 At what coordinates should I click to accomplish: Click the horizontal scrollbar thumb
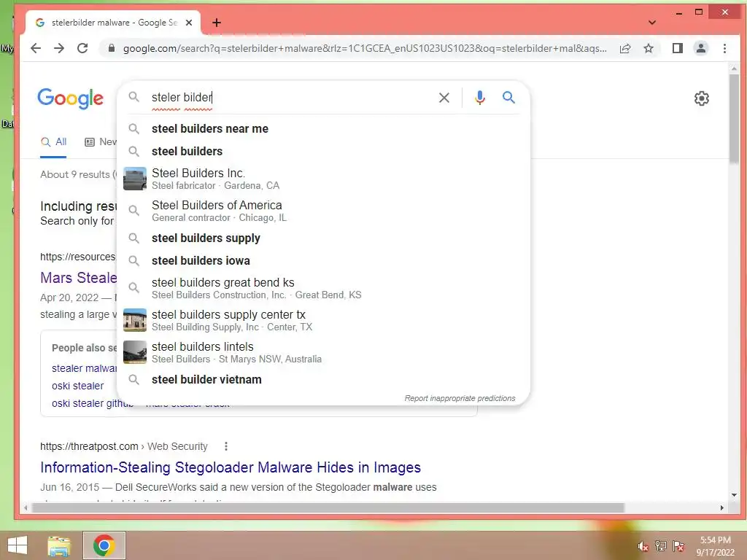point(328,508)
